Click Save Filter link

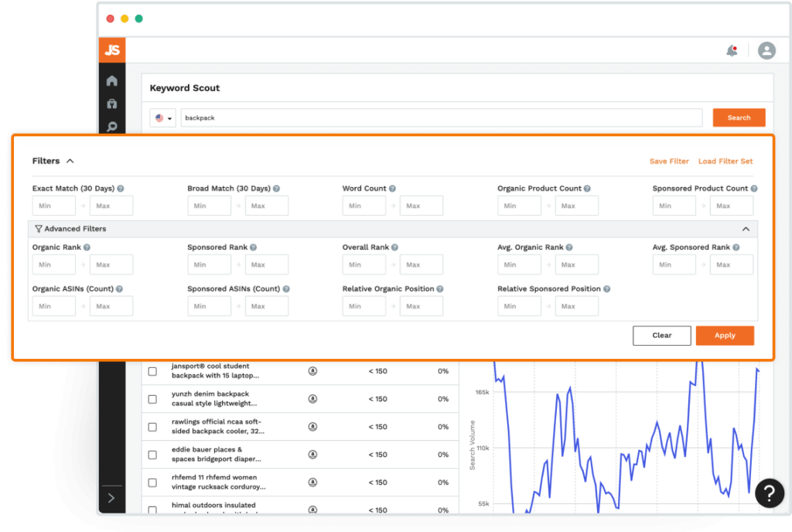(x=669, y=162)
